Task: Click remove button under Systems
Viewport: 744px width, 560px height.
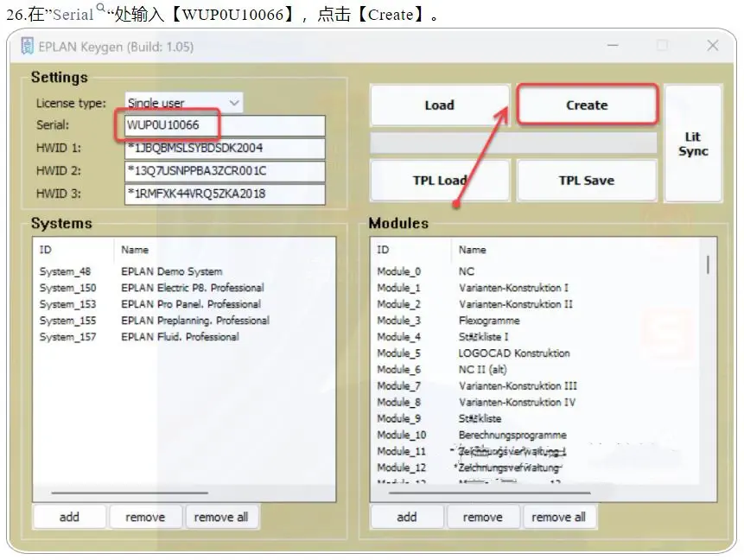Action: point(145,517)
